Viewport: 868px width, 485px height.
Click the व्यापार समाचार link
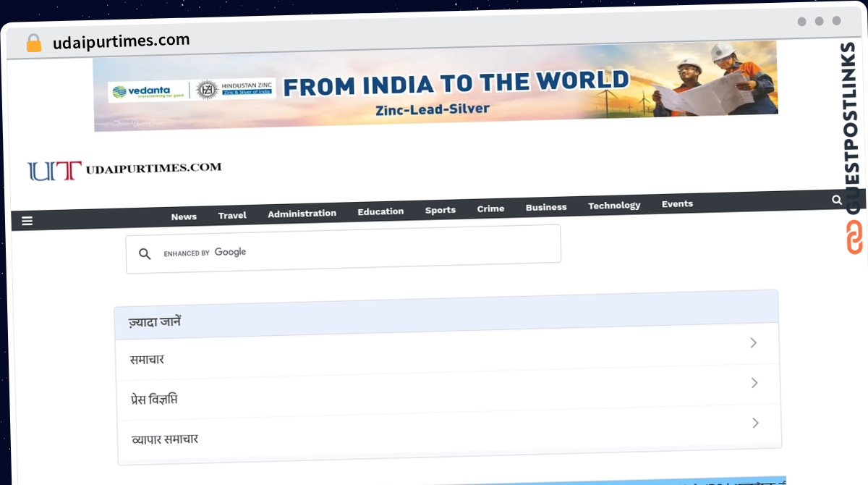(165, 439)
